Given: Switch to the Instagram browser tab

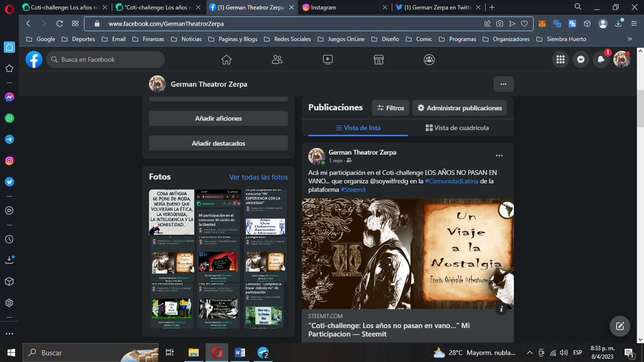Looking at the screenshot, I should coord(344,8).
